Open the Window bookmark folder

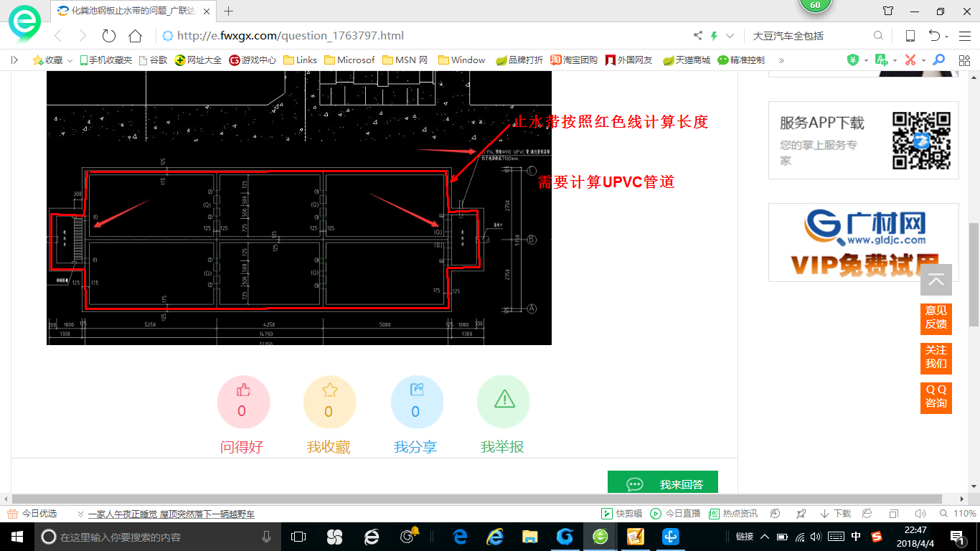pyautogui.click(x=462, y=60)
